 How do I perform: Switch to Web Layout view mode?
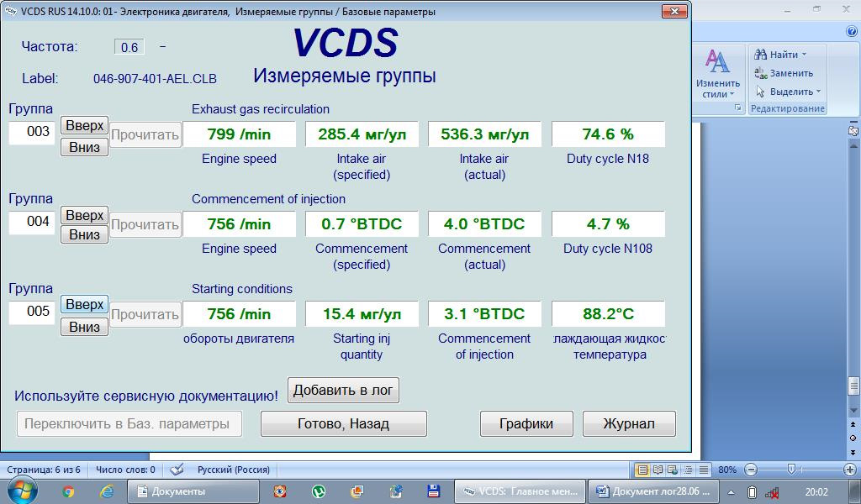coord(673,470)
